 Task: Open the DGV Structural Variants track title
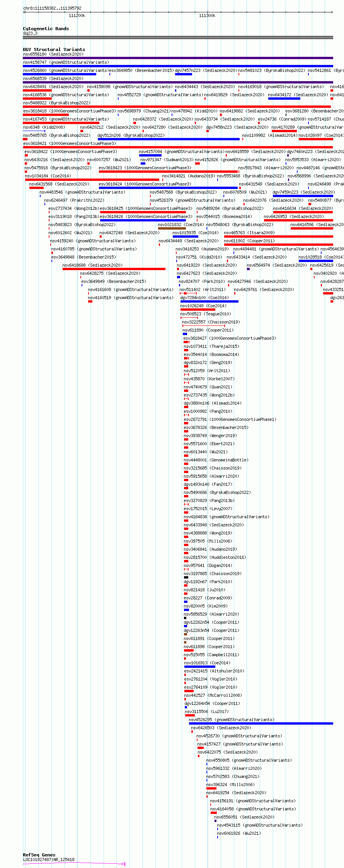click(x=54, y=49)
